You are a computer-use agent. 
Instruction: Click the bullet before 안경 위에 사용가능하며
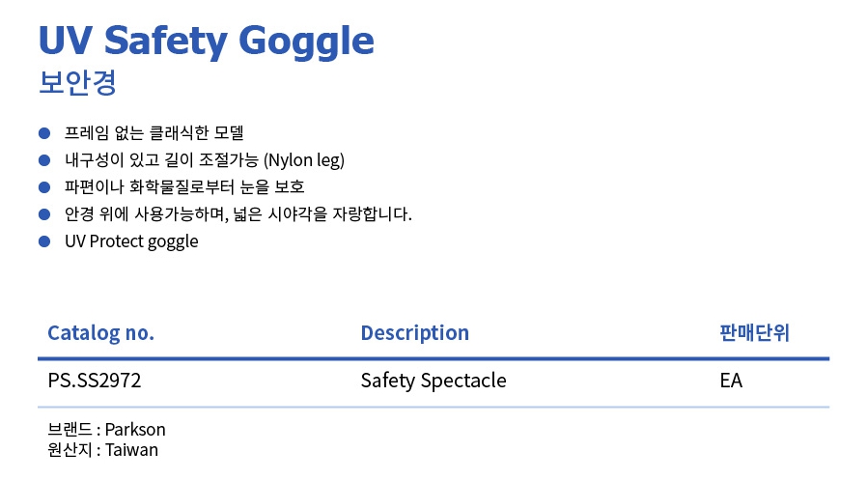point(43,213)
